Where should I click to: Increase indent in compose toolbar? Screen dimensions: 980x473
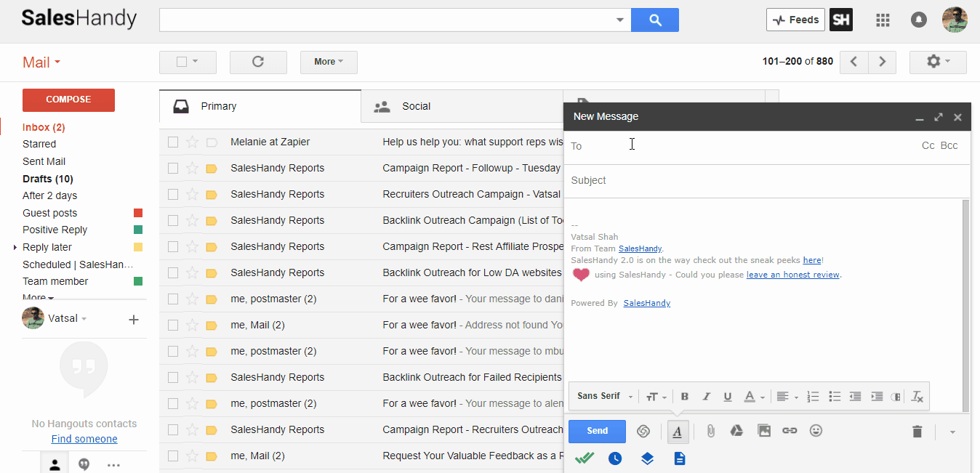(877, 397)
